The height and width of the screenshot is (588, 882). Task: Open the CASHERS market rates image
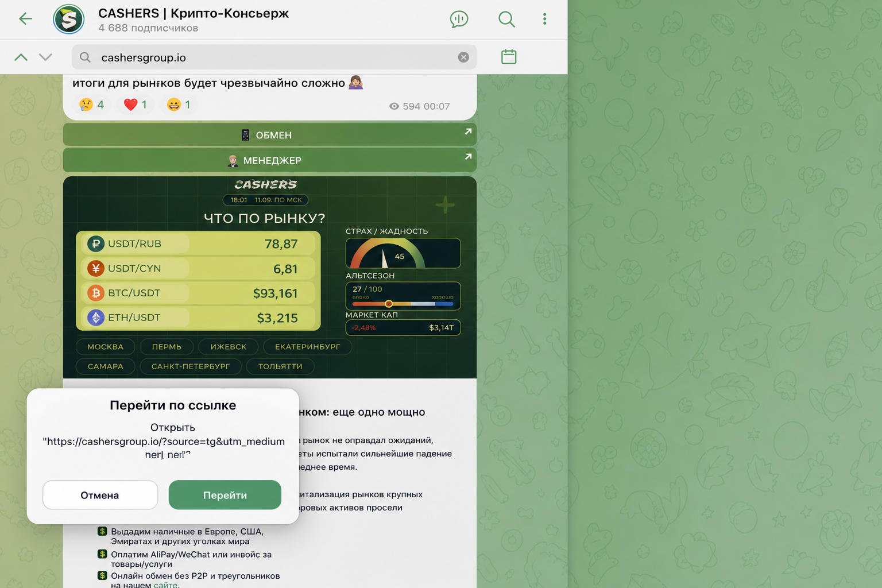click(x=270, y=277)
